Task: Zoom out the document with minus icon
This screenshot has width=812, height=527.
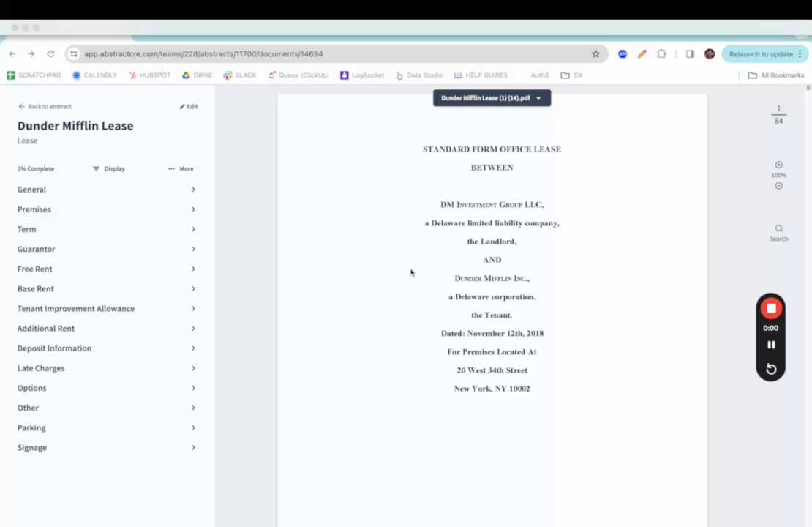Action: pos(778,185)
